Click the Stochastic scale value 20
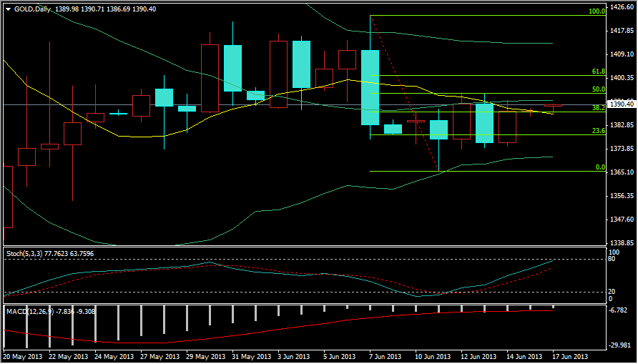Viewport: 638px width, 364px height. pos(613,292)
